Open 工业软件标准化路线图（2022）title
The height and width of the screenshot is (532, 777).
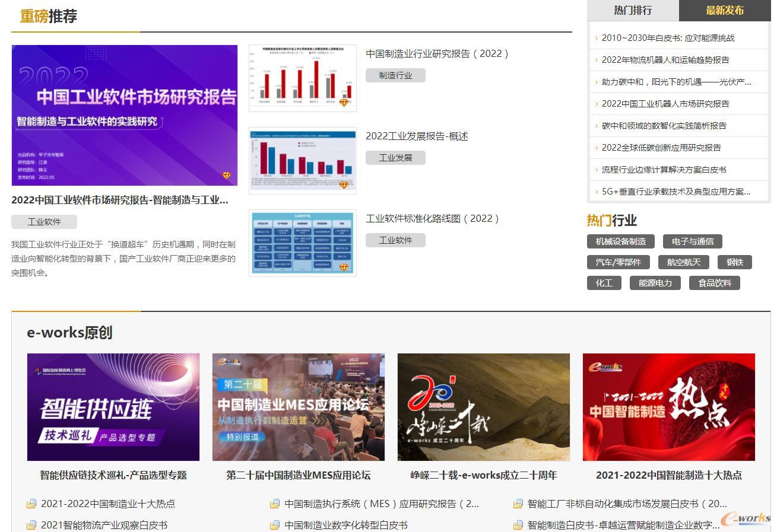433,219
